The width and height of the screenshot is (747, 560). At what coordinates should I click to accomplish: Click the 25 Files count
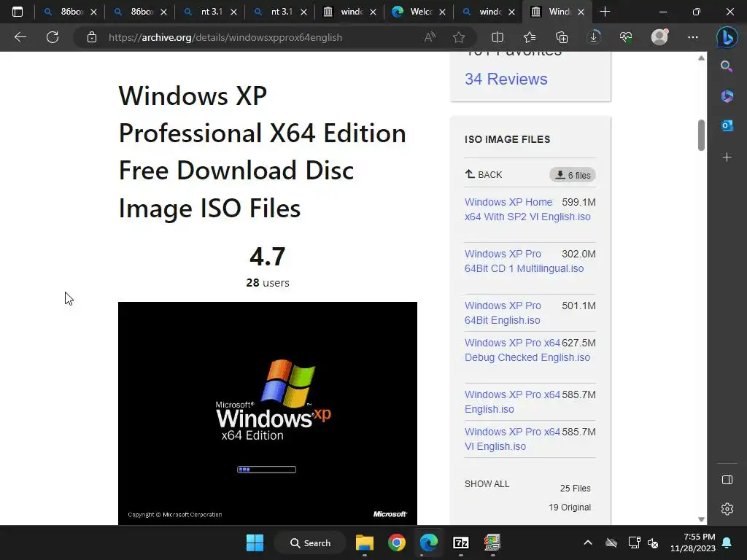575,488
